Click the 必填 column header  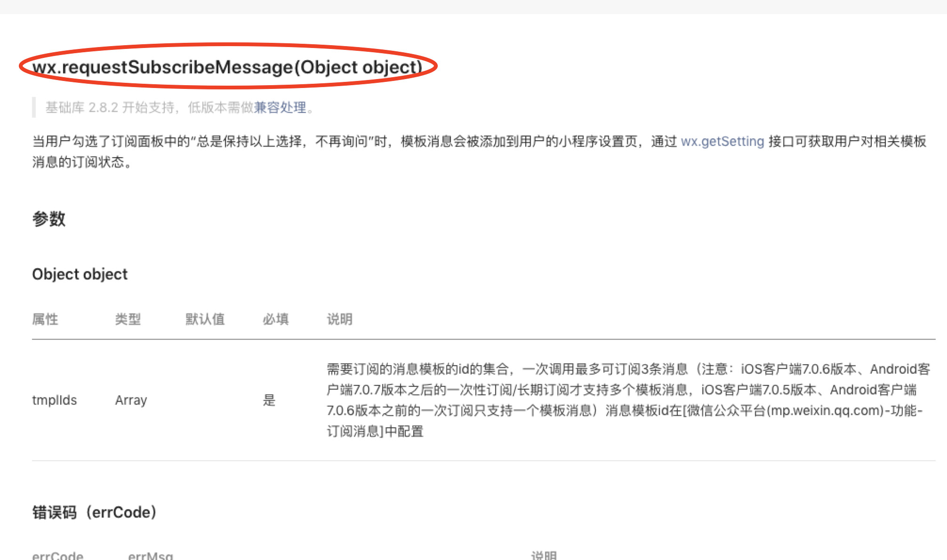click(x=275, y=319)
